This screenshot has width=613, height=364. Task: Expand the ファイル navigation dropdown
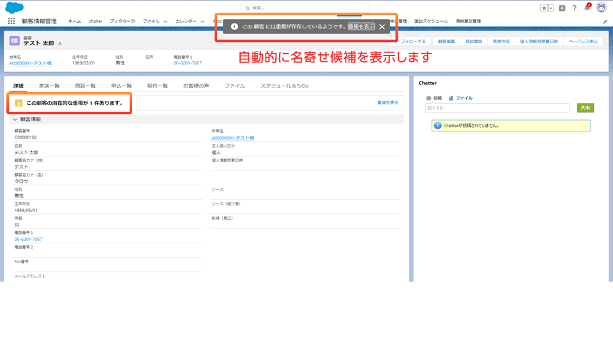click(x=165, y=21)
